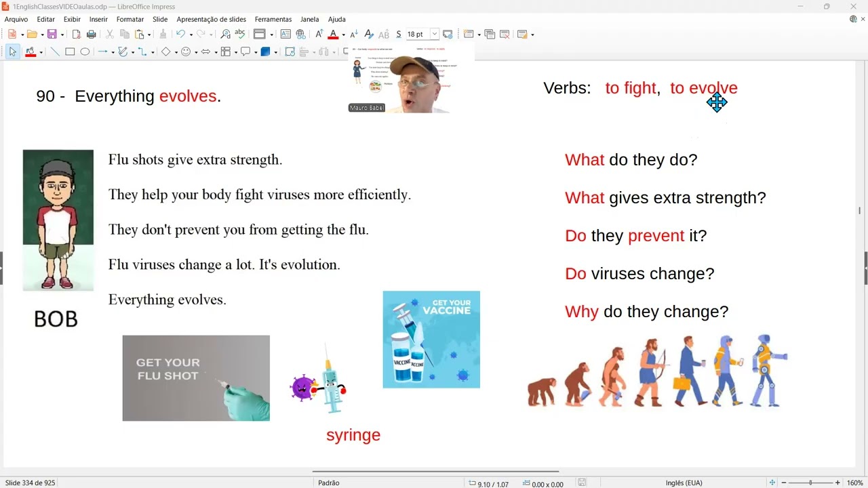Click the Clear direct formatting icon

pyautogui.click(x=369, y=34)
